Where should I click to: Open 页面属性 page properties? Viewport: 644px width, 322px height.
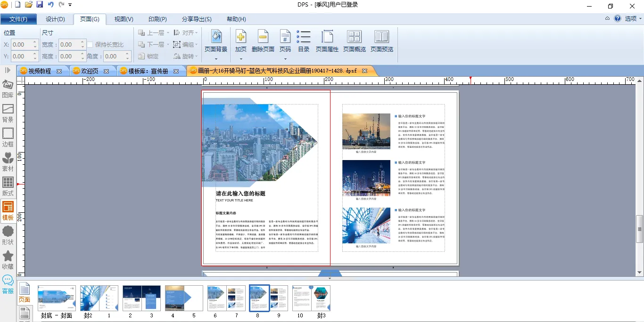tap(327, 37)
